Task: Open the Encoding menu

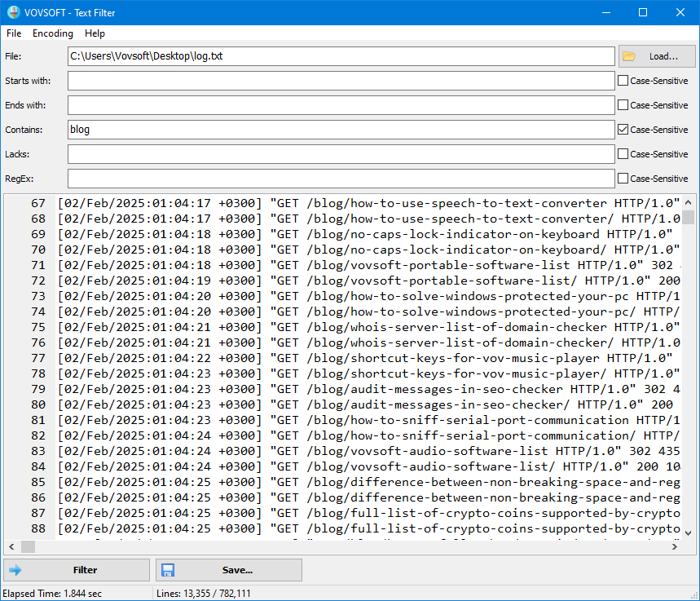Action: click(53, 33)
